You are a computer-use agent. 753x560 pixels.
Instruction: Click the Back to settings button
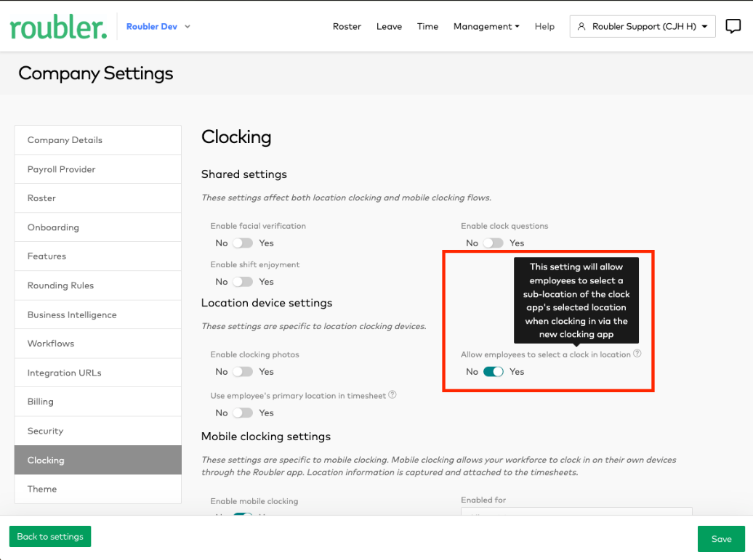(x=50, y=537)
